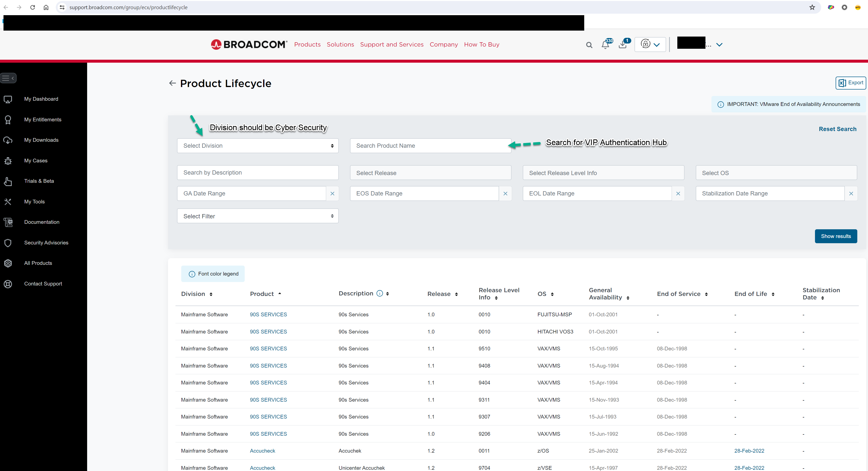Open Support and Services menu

[392, 45]
